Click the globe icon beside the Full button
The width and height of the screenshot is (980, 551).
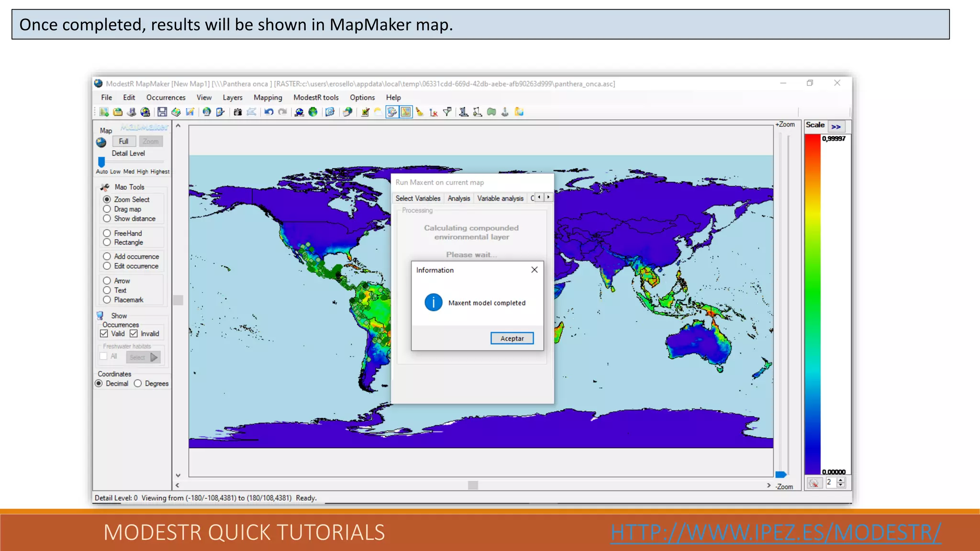pos(101,142)
